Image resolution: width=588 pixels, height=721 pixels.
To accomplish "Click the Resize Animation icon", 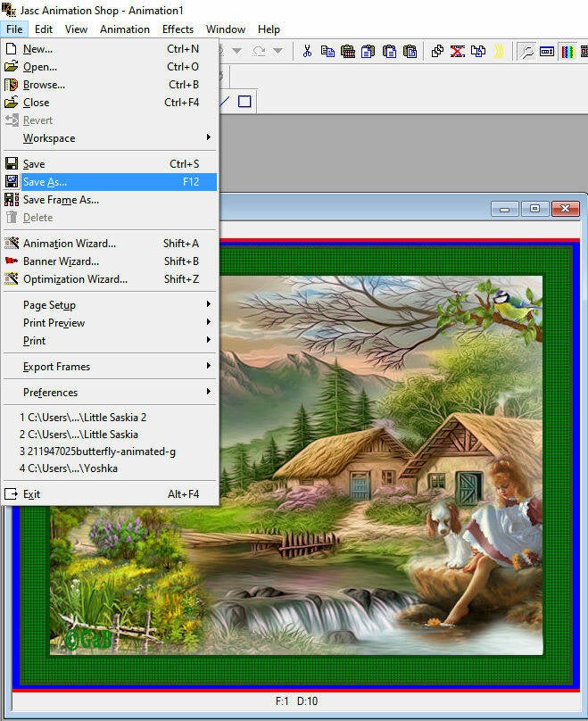I will 547,51.
